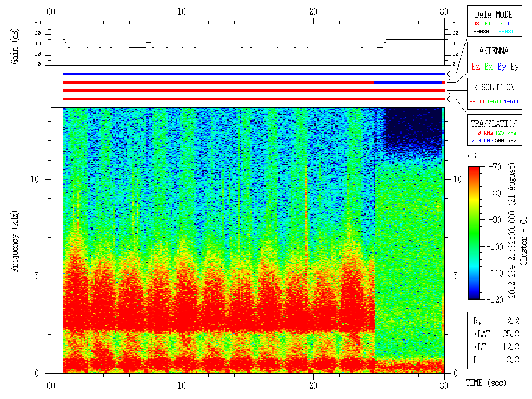Click the green 125 kHz translation label
532x399 pixels.
(x=506, y=133)
